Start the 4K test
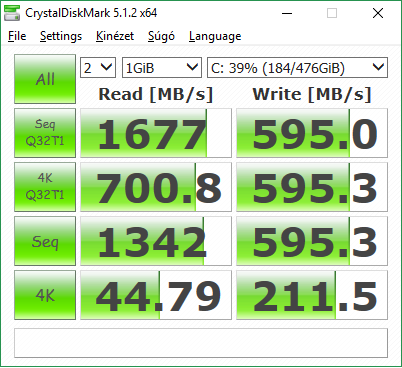Image resolution: width=402 pixels, height=368 pixels. [x=45, y=295]
